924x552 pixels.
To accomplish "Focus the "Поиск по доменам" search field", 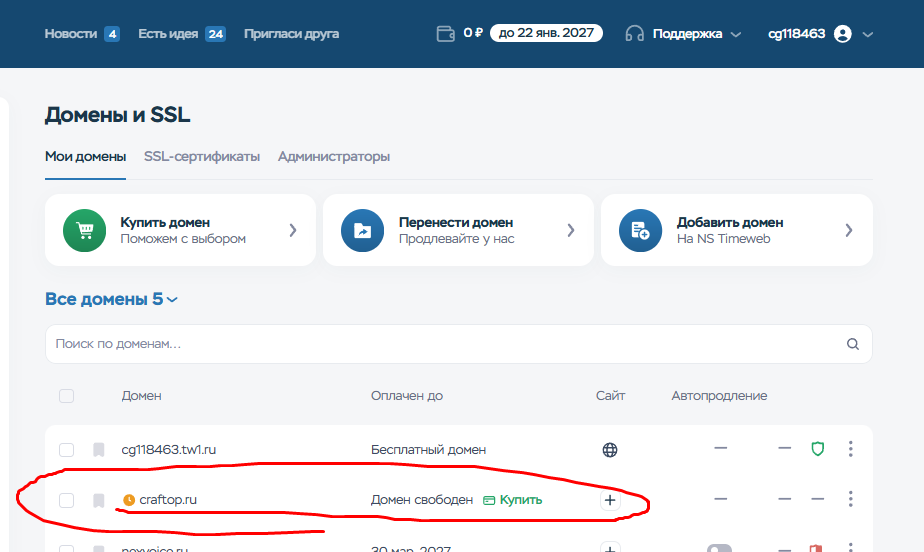I will pyautogui.click(x=440, y=344).
